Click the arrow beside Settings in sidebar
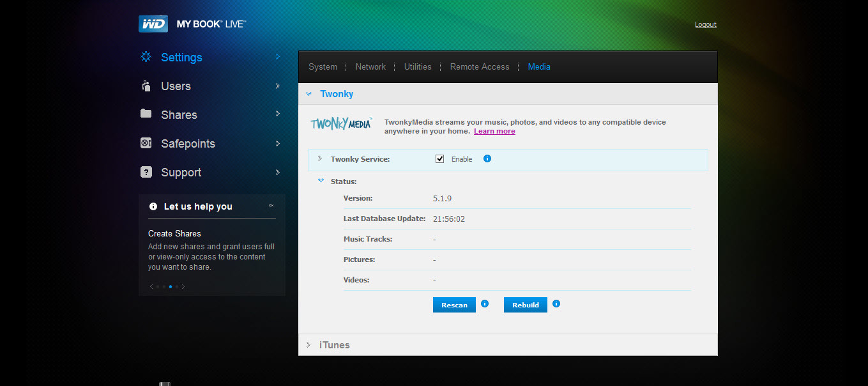The image size is (868, 386). pos(277,57)
